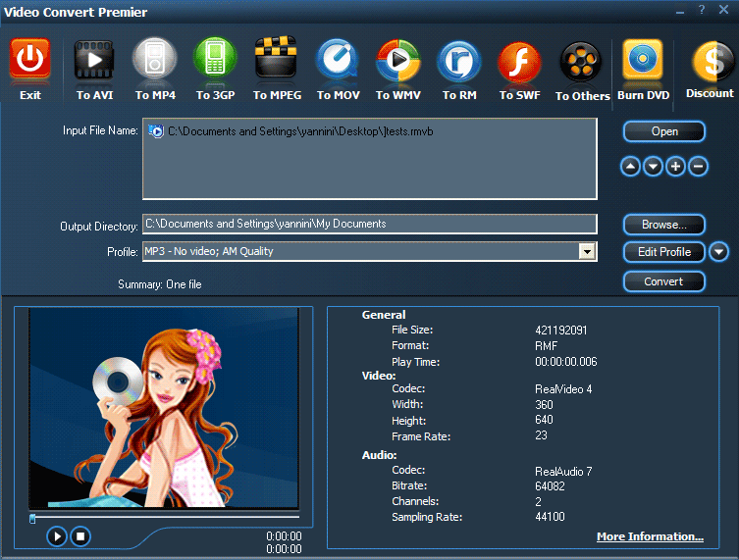The height and width of the screenshot is (560, 739).
Task: Click the Frame Rate value 23
Action: pos(541,435)
